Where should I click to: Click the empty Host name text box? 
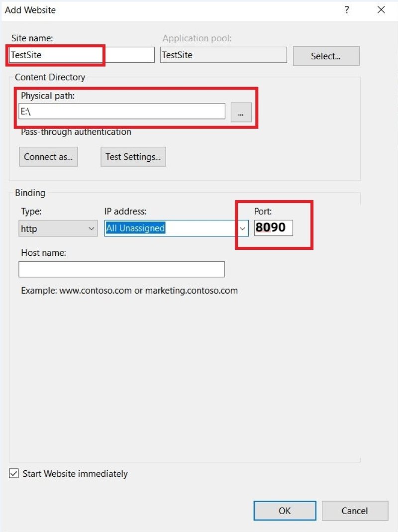pyautogui.click(x=121, y=269)
